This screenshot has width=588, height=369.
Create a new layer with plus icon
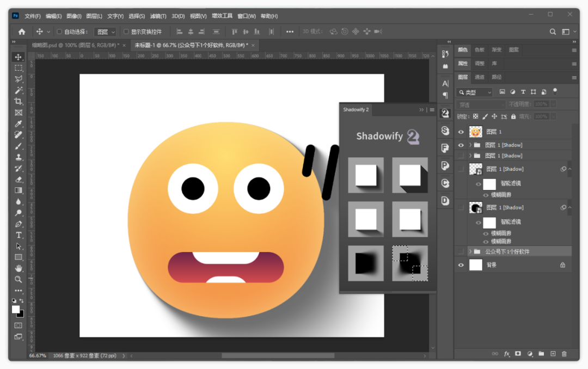click(553, 354)
